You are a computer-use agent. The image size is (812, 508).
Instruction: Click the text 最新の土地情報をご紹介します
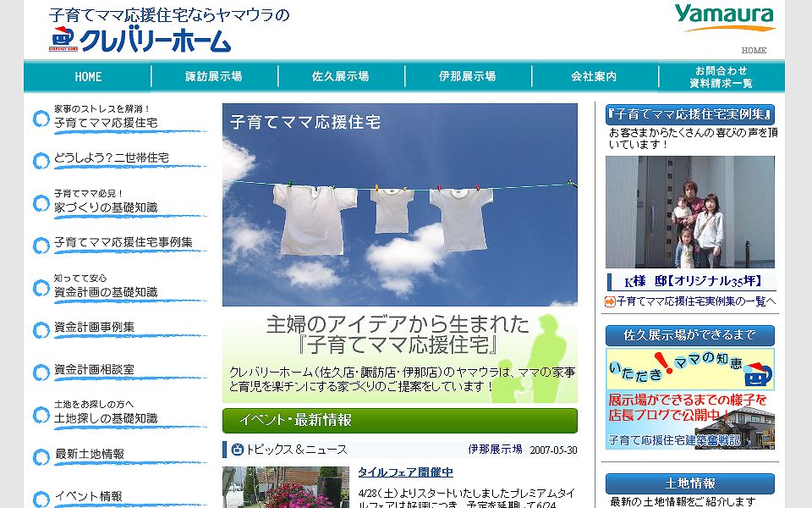pos(683,502)
